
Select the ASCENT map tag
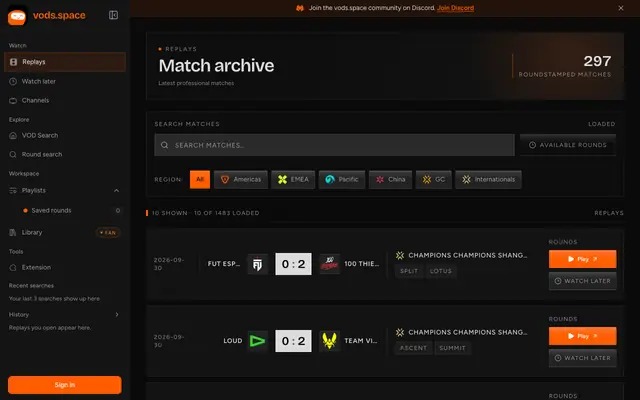(x=413, y=348)
